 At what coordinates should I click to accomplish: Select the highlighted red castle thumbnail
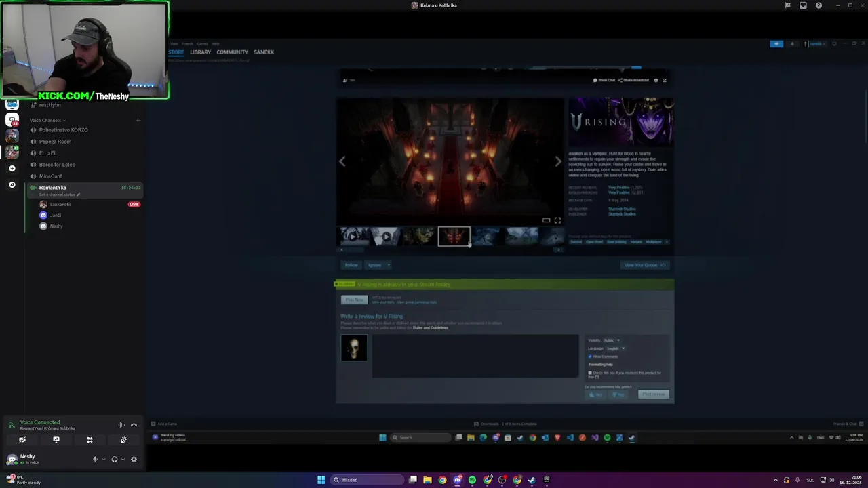coord(454,236)
